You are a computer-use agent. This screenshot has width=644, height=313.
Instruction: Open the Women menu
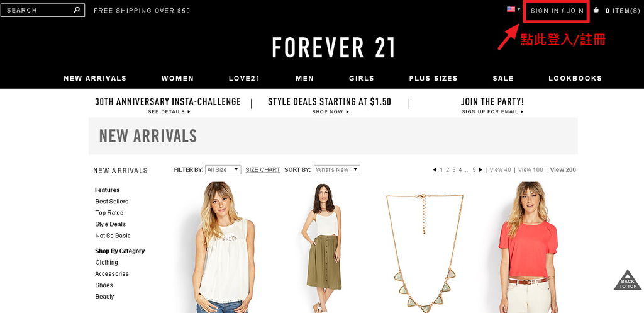pyautogui.click(x=177, y=78)
